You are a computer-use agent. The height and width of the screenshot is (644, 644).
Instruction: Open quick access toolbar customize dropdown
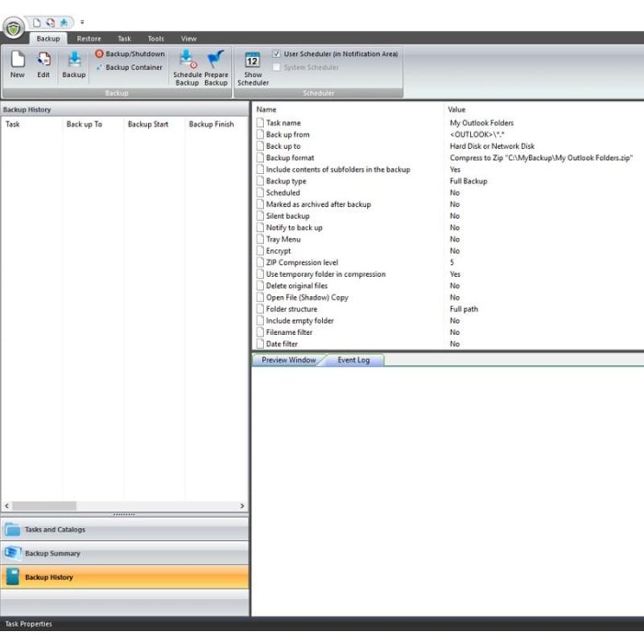pyautogui.click(x=82, y=22)
